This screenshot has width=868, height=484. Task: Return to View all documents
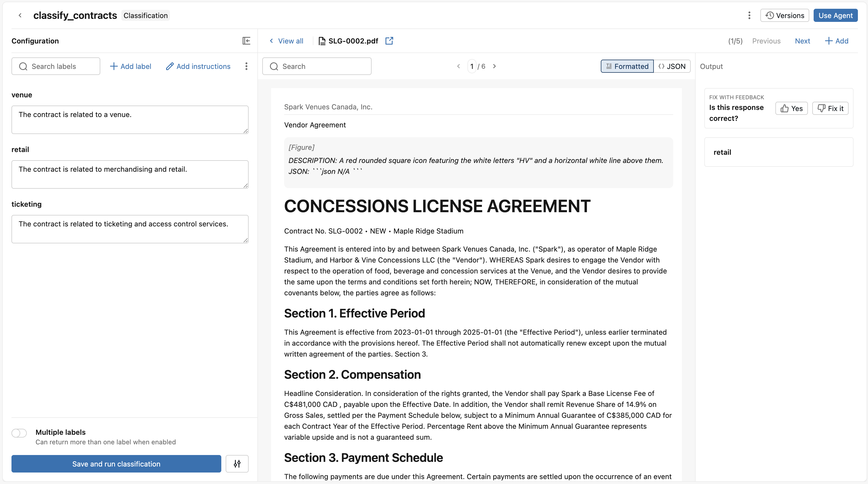tap(286, 41)
